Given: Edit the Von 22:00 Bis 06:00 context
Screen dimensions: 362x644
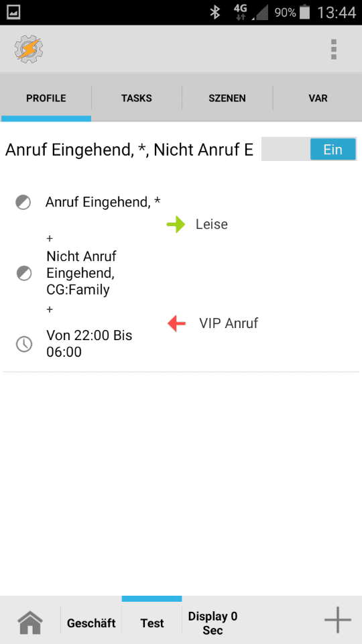Looking at the screenshot, I should coord(89,343).
